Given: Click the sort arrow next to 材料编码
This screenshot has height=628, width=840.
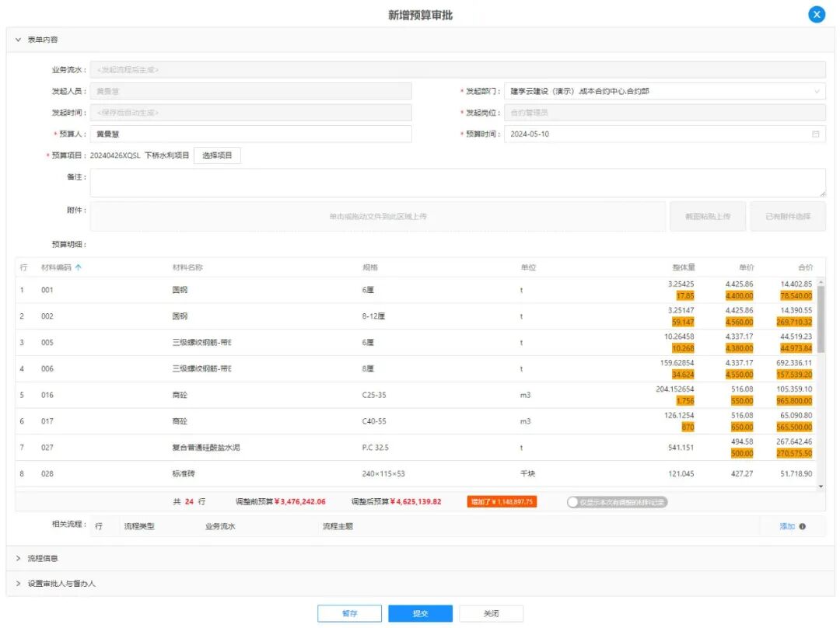Looking at the screenshot, I should [78, 268].
